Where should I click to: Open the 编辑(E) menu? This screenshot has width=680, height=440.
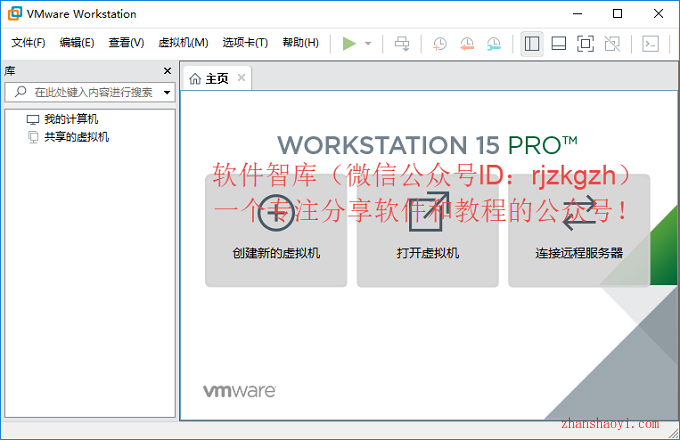77,42
